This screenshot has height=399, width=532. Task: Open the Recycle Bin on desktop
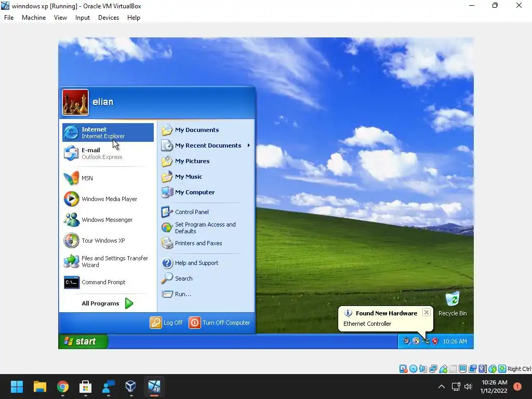point(453,303)
